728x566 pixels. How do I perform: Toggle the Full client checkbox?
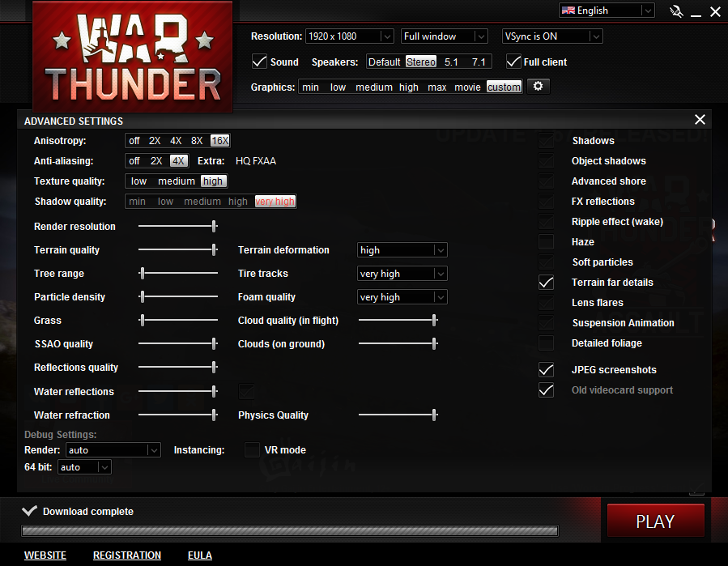click(513, 62)
